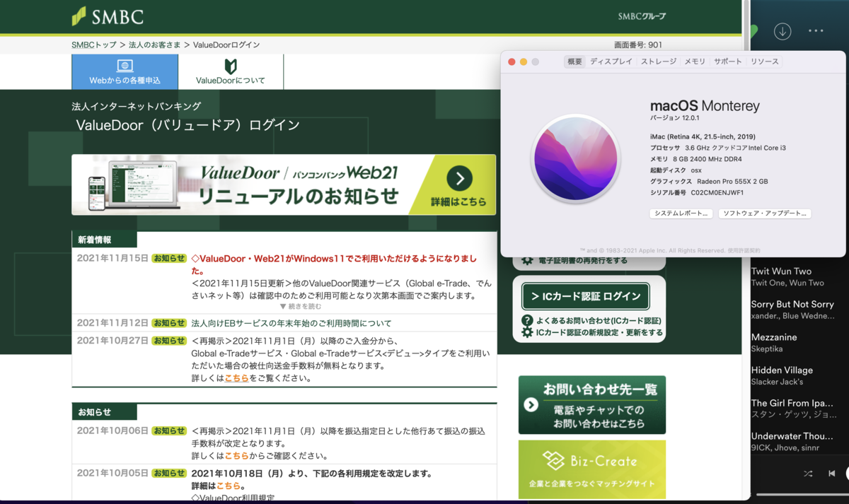The width and height of the screenshot is (849, 504).
Task: Click the 2021年10月18日 規定改定 headline text
Action: 312,473
